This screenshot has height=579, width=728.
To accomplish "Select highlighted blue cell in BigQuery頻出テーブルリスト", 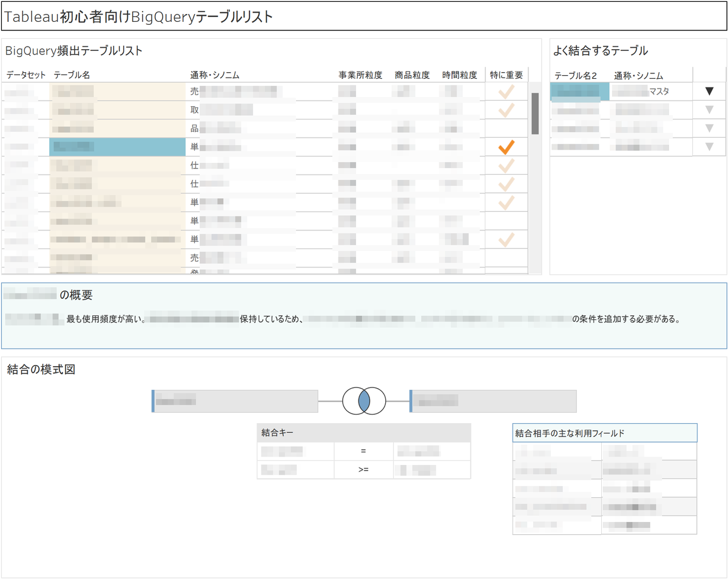I will click(117, 147).
